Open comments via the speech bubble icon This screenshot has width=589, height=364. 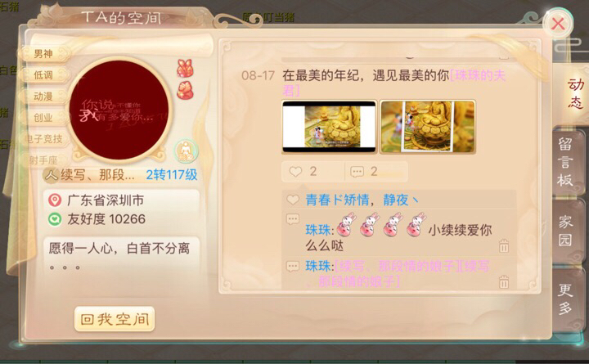[x=357, y=172]
